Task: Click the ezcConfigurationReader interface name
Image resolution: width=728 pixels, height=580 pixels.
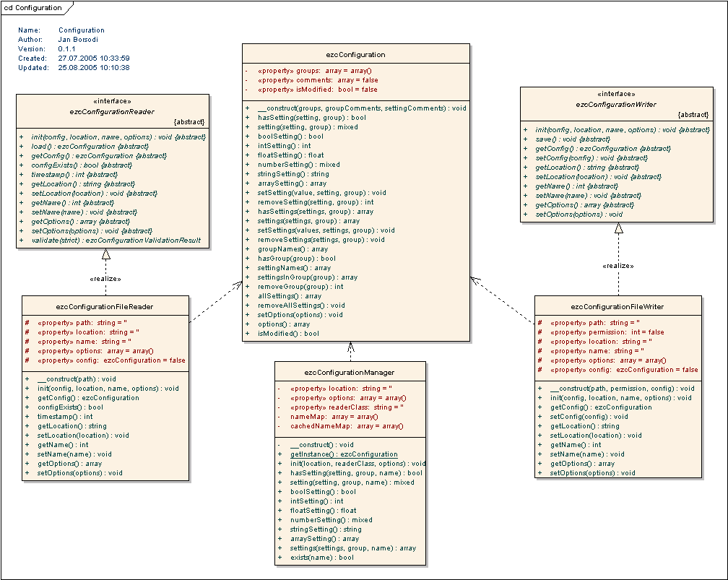Action: tap(112, 112)
